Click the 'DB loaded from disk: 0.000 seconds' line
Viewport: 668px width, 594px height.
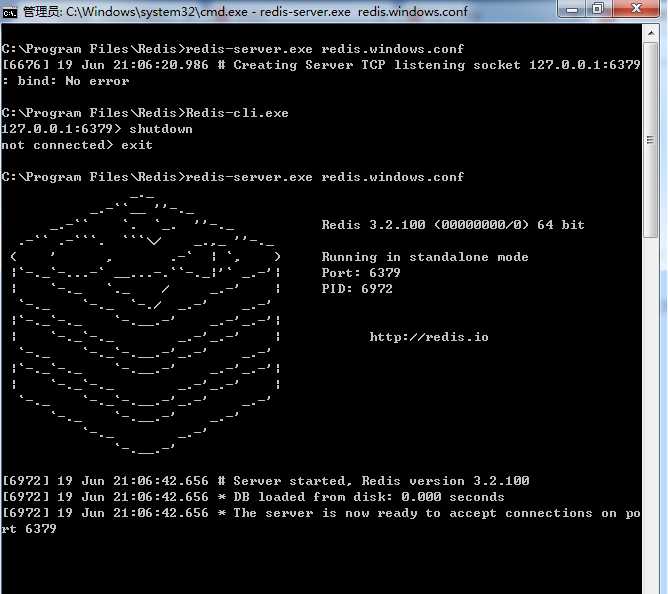pyautogui.click(x=253, y=497)
